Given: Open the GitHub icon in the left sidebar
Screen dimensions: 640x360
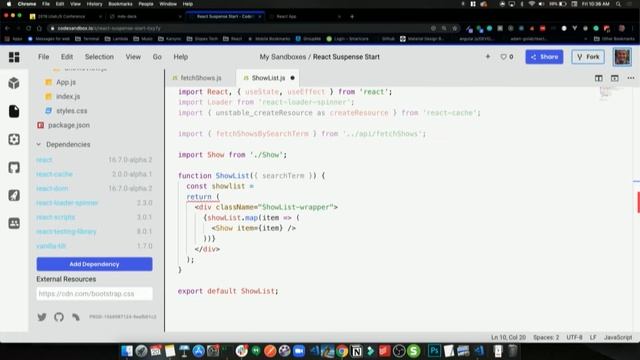Looking at the screenshot, I should pos(14,167).
